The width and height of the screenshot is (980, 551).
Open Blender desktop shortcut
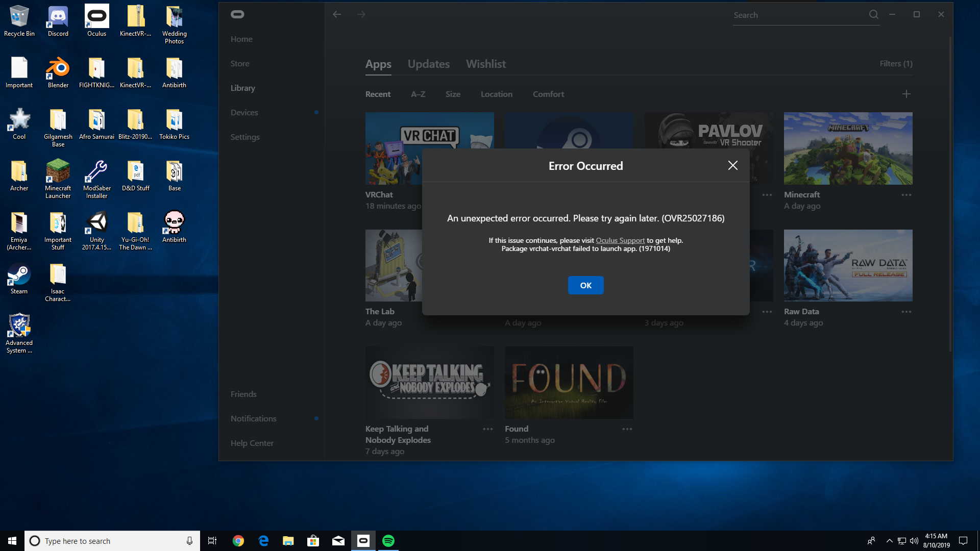tap(58, 72)
